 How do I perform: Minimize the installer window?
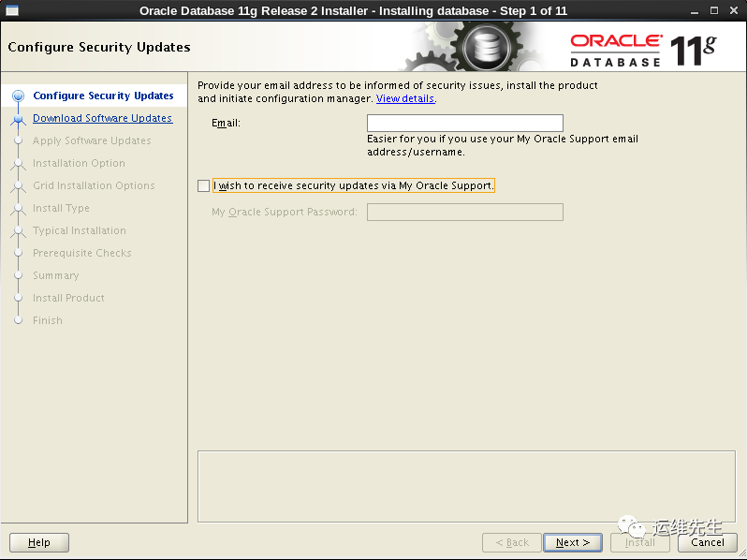(x=695, y=10)
